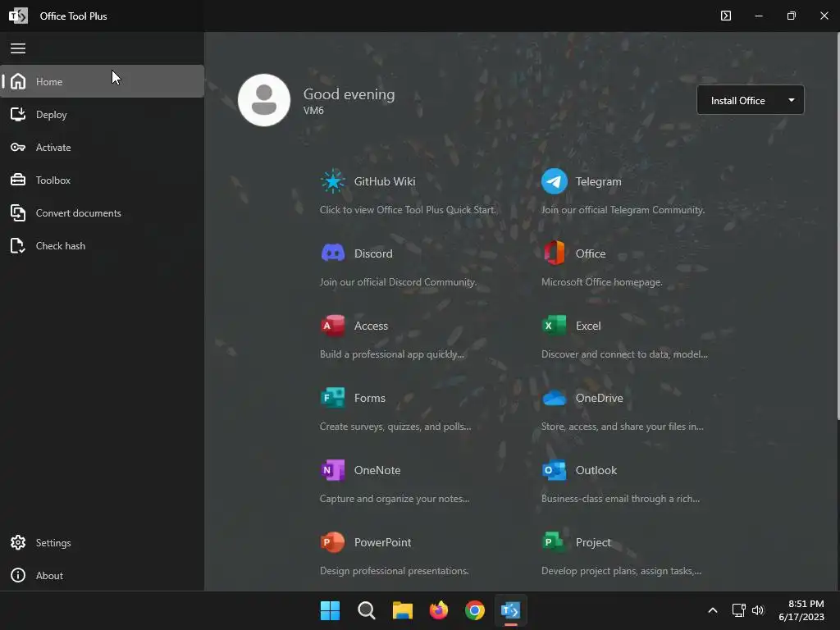Open Windows taskbar Search
This screenshot has height=630, width=840.
tap(367, 610)
